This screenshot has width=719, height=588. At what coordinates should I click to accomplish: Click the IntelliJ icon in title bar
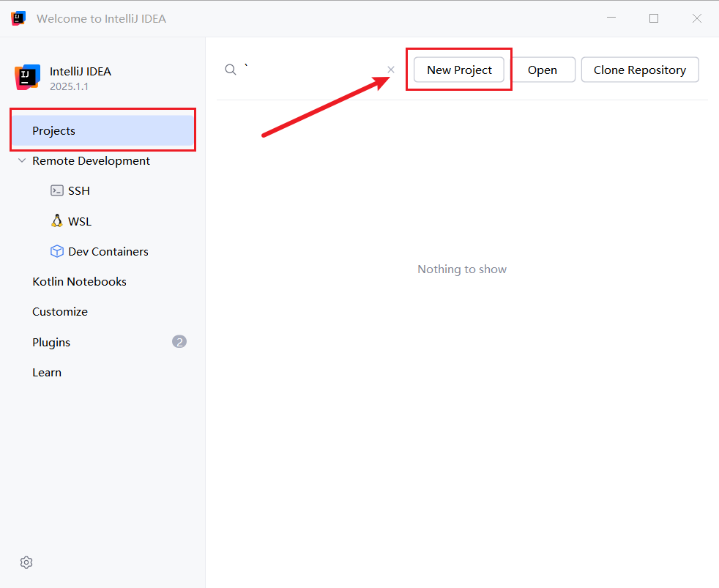18,18
